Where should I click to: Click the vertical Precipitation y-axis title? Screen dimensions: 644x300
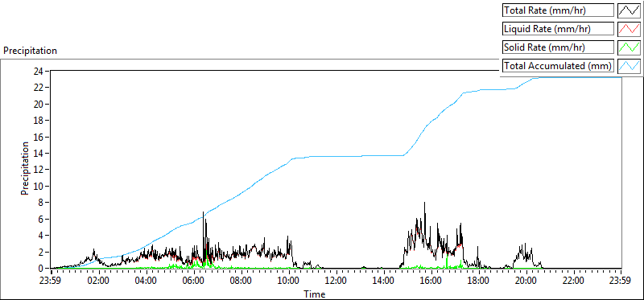pyautogui.click(x=25, y=168)
